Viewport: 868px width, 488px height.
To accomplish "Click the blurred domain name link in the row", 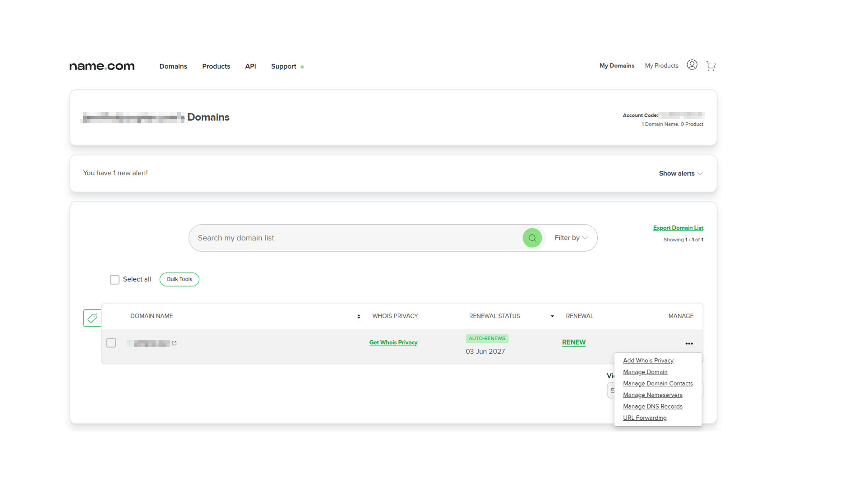I will click(148, 343).
